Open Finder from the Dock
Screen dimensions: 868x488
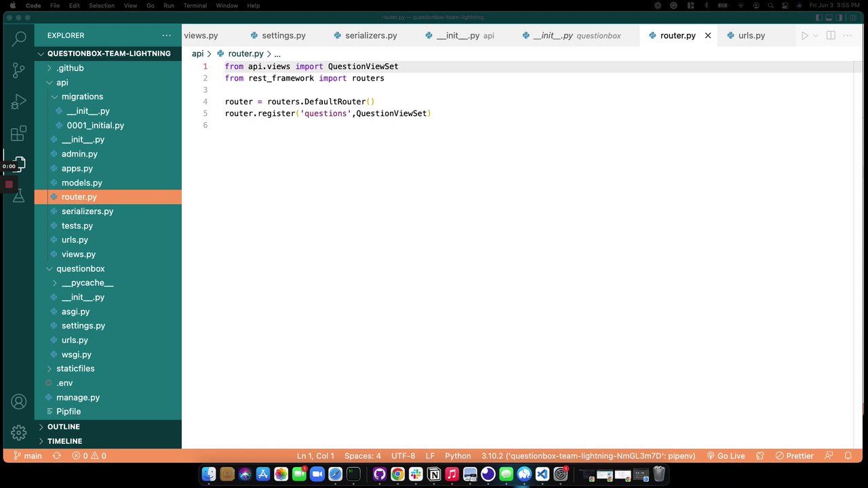[209, 474]
